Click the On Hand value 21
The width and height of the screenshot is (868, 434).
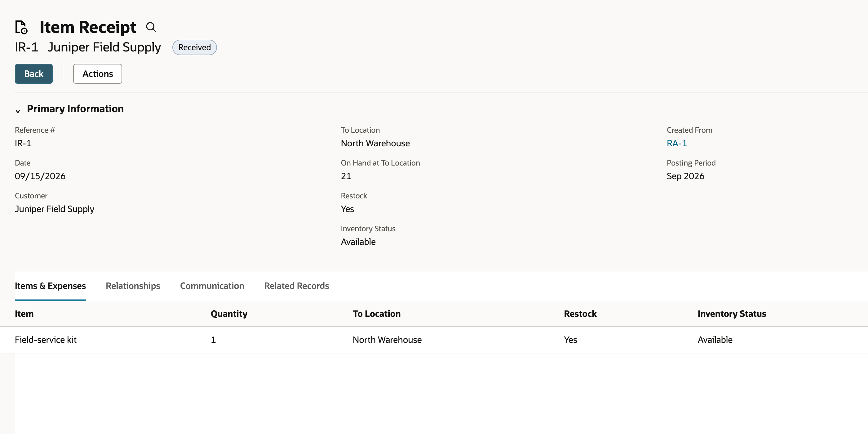tap(346, 176)
